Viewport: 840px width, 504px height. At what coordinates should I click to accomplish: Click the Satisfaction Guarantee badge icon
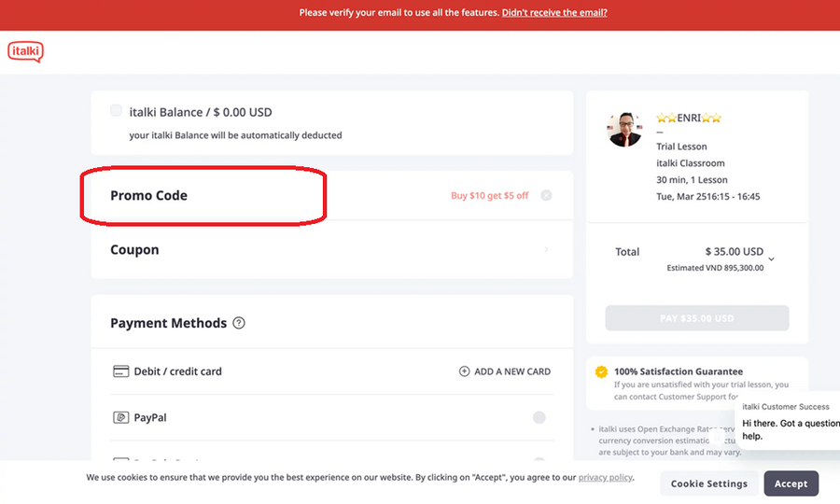(601, 371)
